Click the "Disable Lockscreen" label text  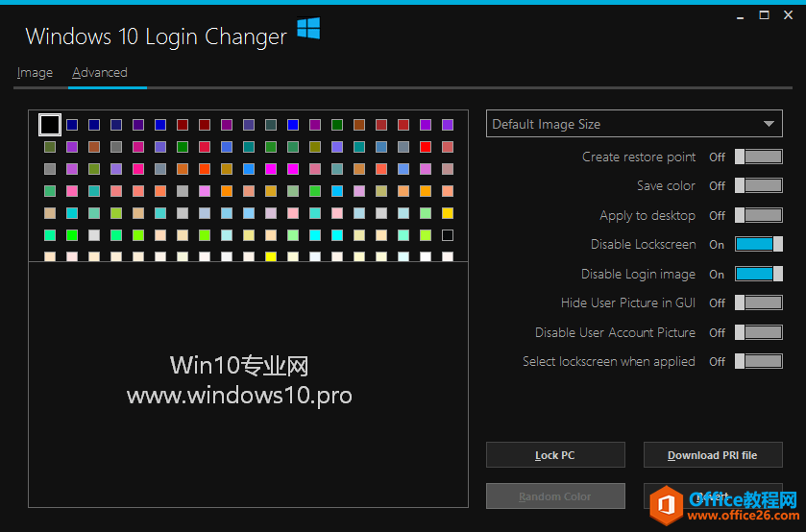click(643, 244)
